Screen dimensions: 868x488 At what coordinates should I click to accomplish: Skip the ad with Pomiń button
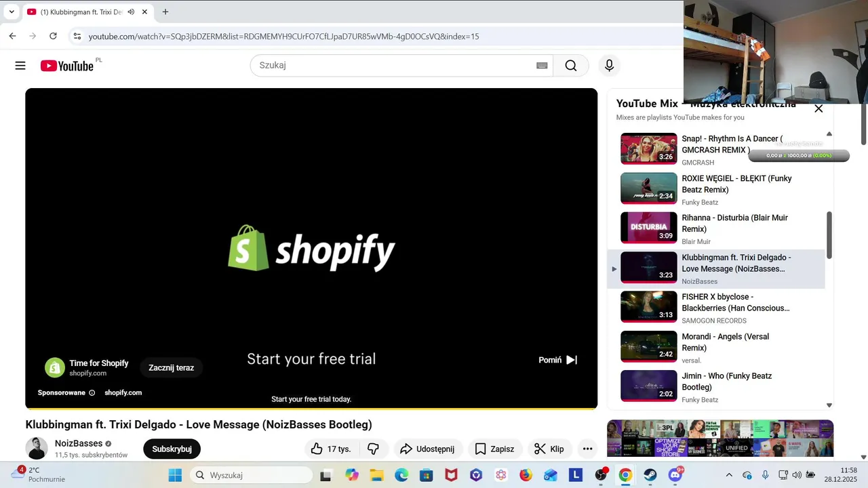pos(558,360)
